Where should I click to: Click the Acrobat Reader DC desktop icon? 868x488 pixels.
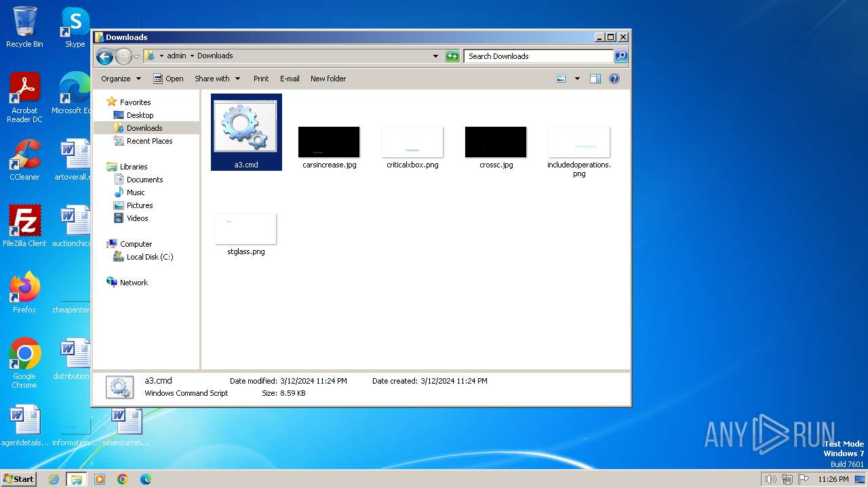point(24,98)
